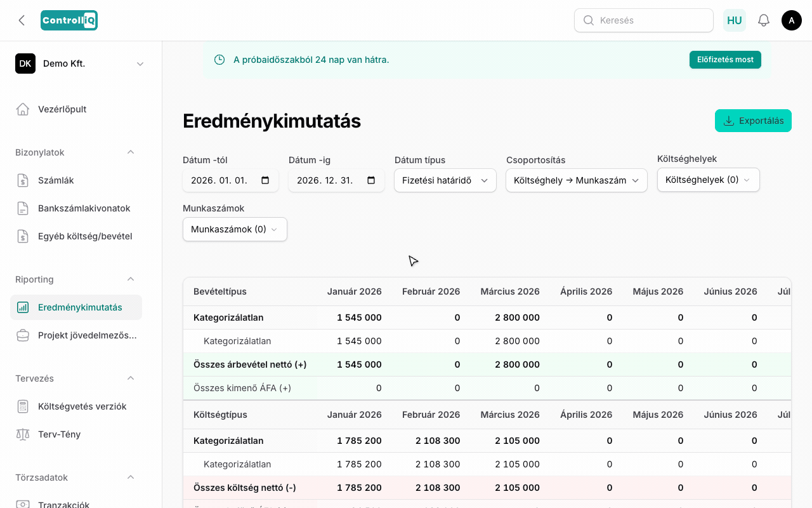Open the Csoportosítás dropdown
The width and height of the screenshot is (812, 508).
tap(577, 180)
